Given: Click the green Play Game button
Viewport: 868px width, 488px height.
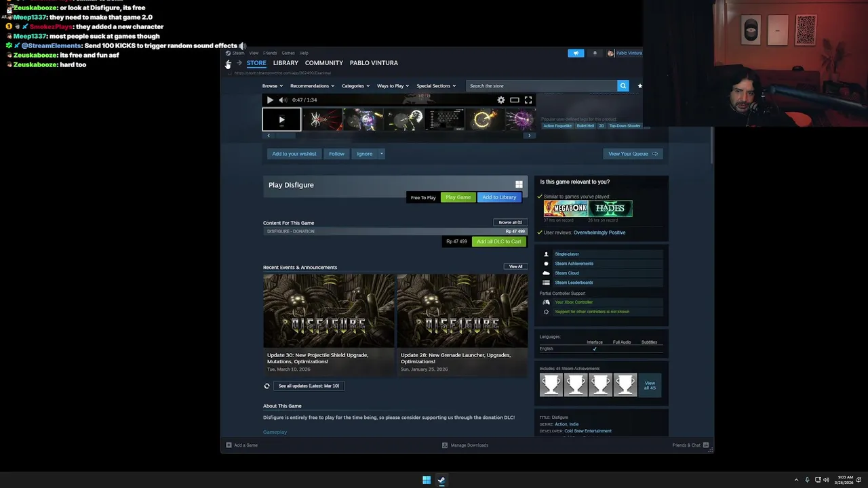Looking at the screenshot, I should [458, 197].
